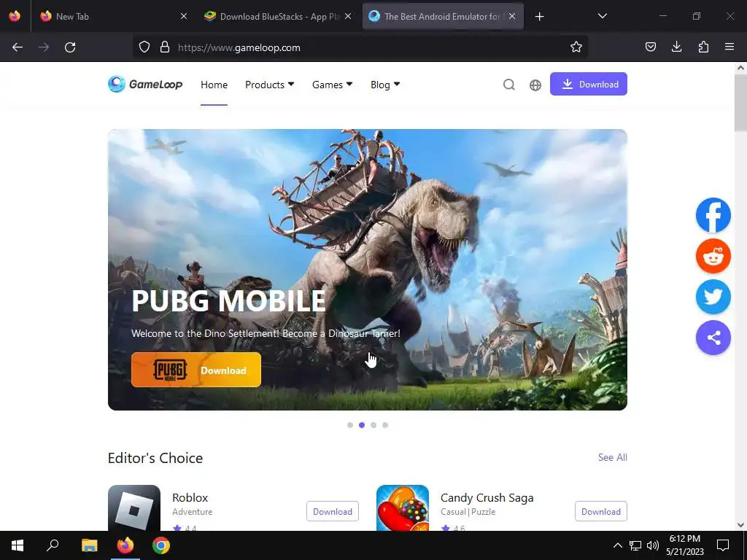Open File Explorer from the taskbar
The width and height of the screenshot is (747, 560).
pos(89,545)
